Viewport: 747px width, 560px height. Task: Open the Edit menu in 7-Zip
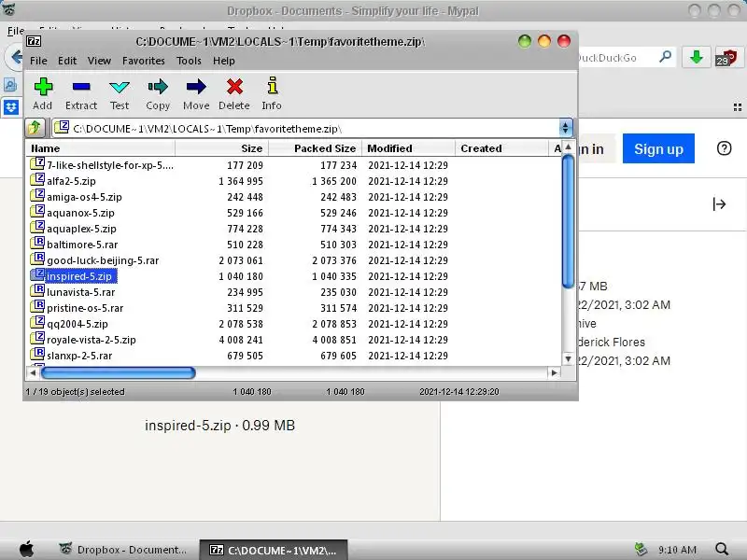pos(67,61)
